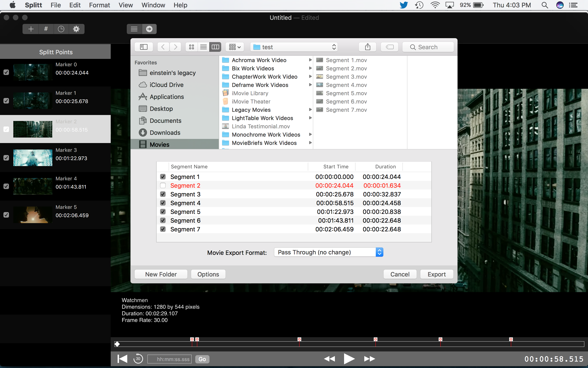Click the clock time toolbar icon

point(61,29)
